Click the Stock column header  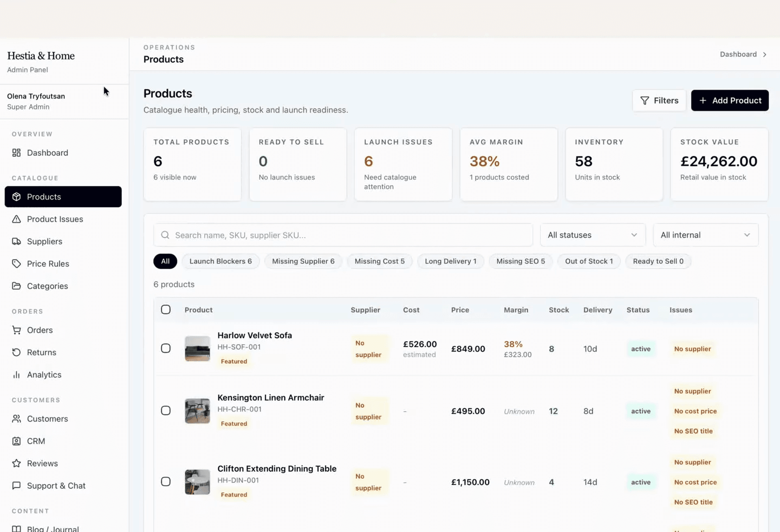(x=559, y=310)
